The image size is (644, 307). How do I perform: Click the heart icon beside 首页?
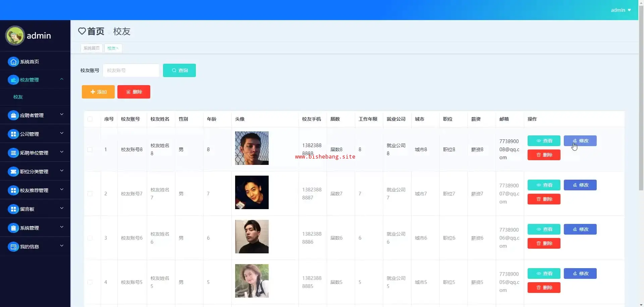[x=82, y=31]
